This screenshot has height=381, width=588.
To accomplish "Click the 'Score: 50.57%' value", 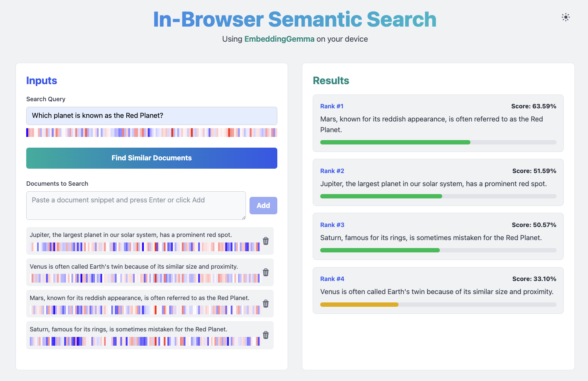I will (534, 225).
